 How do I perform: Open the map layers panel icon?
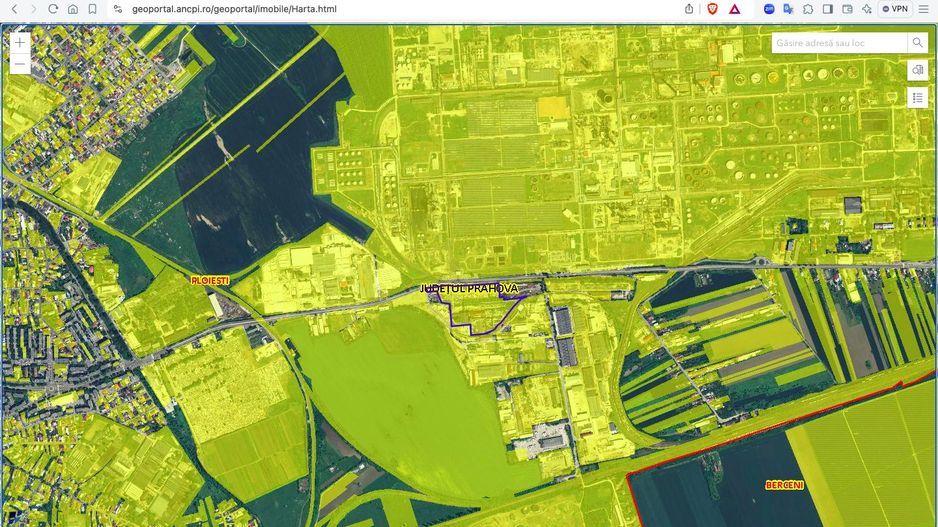pos(918,70)
